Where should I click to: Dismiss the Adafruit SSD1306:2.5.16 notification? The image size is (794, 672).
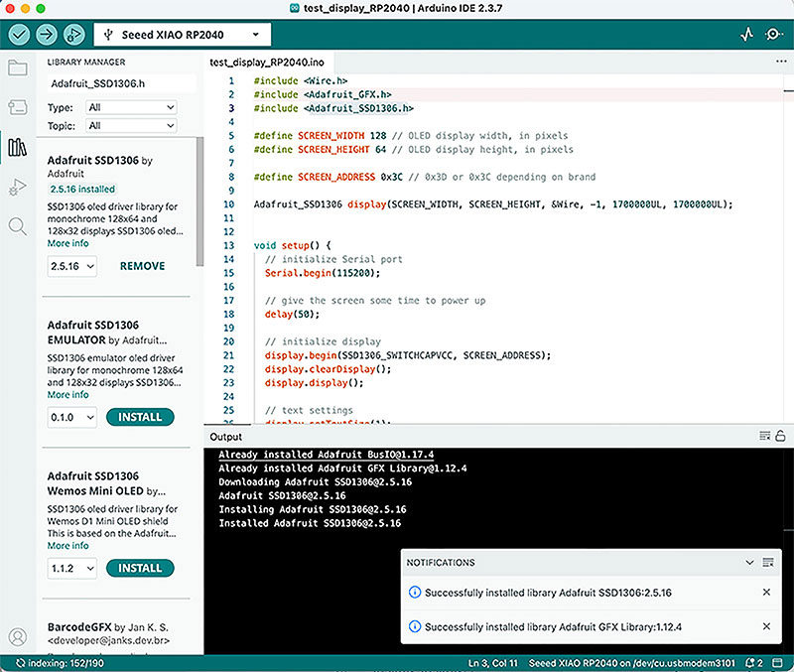pos(766,592)
